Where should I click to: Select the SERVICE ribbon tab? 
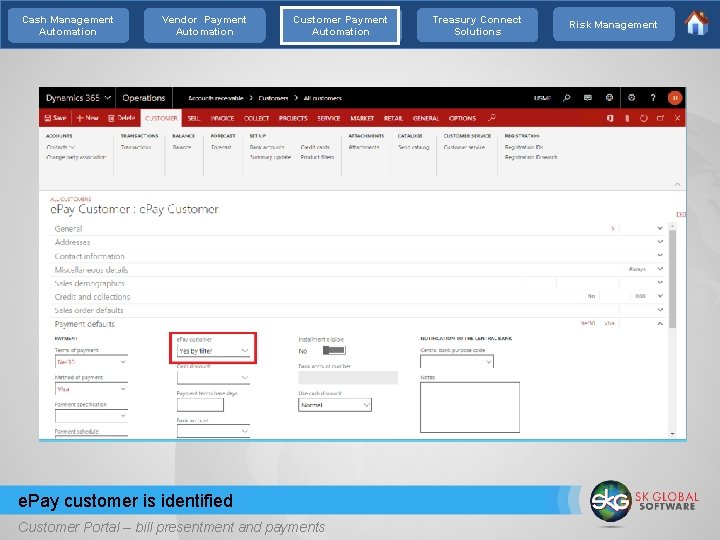329,118
